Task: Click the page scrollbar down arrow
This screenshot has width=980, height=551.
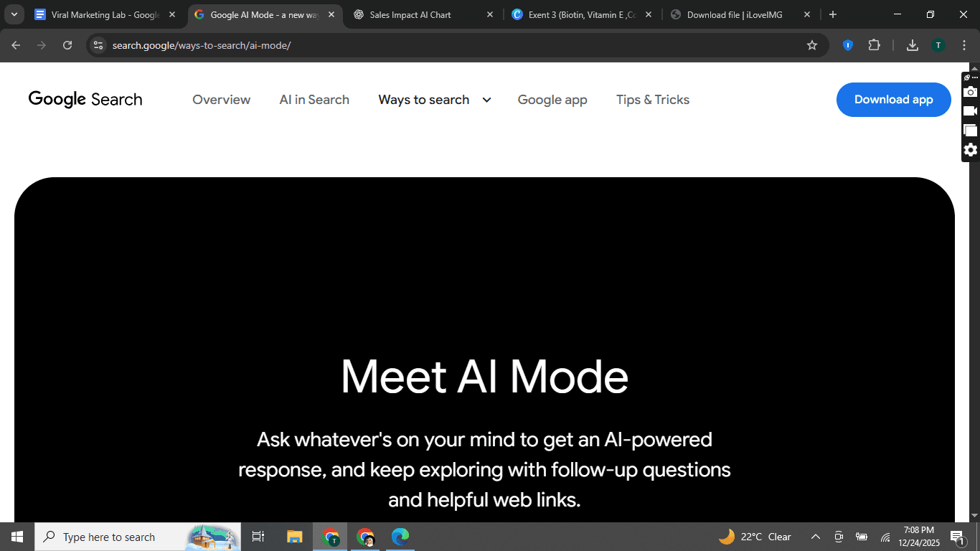Action: (x=974, y=516)
